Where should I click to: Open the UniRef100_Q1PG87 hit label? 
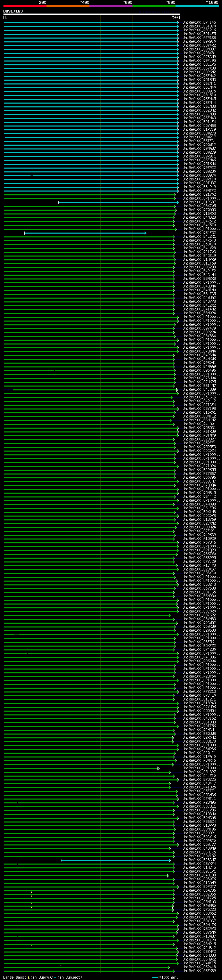199,202
